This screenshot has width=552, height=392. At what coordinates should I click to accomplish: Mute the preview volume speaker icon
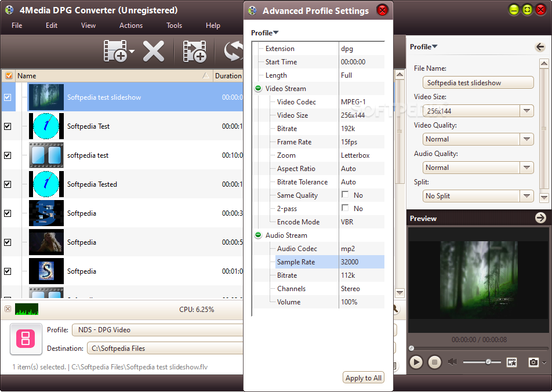click(452, 362)
